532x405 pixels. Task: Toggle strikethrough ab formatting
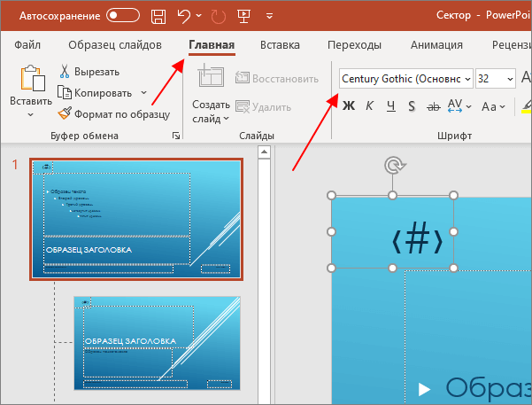pos(433,106)
